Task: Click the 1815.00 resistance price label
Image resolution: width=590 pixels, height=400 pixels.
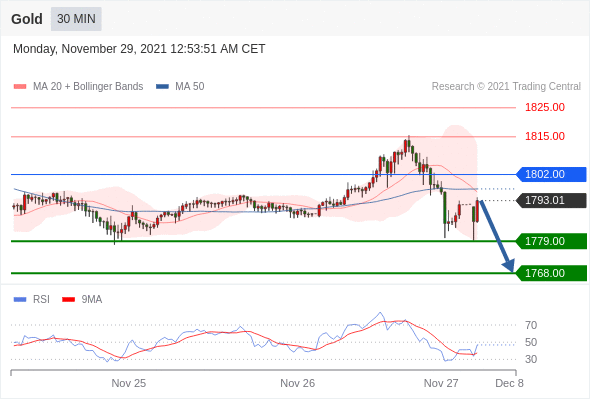Action: pos(545,136)
